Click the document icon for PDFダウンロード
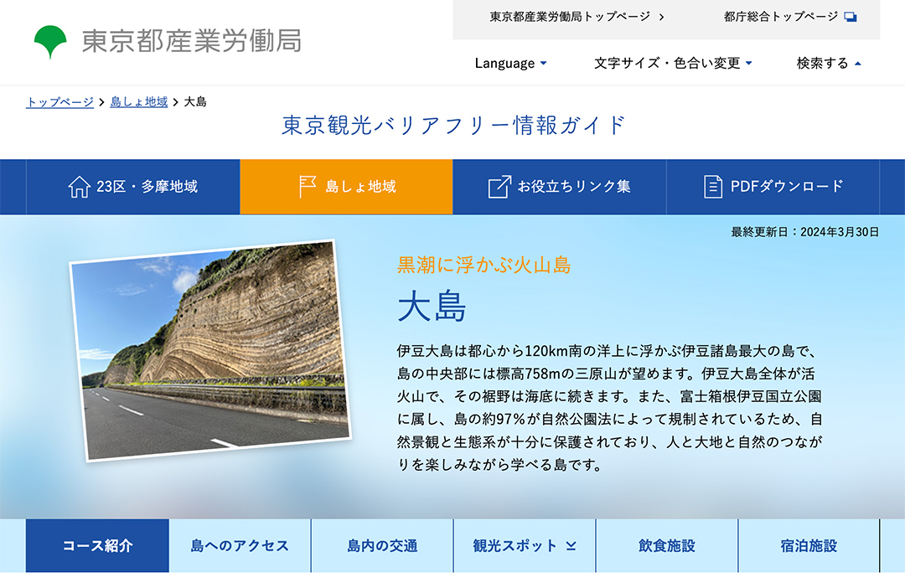Screen dimensions: 905x588 tap(713, 187)
